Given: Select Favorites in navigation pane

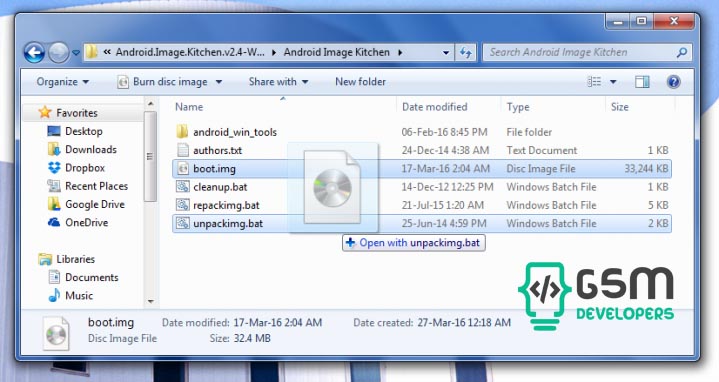Looking at the screenshot, I should [77, 112].
